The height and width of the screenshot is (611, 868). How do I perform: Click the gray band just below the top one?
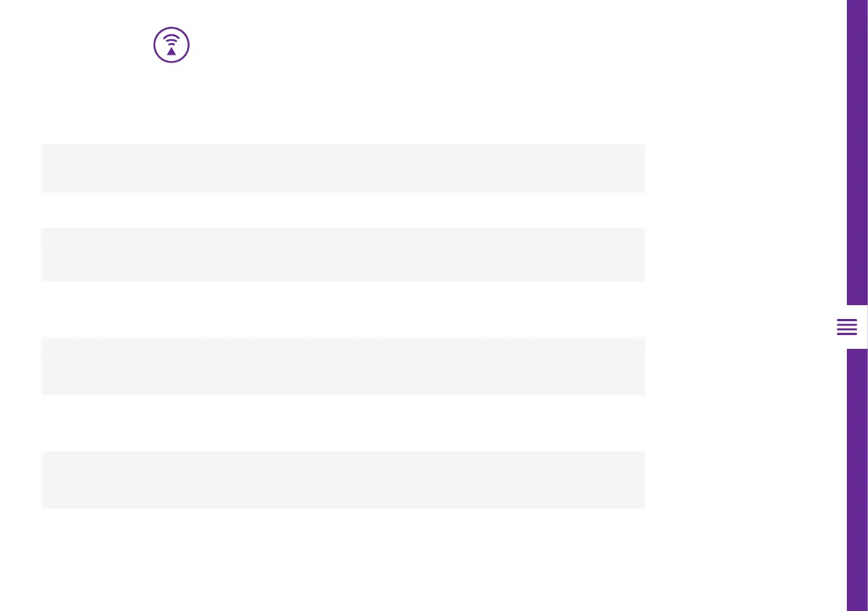click(343, 254)
